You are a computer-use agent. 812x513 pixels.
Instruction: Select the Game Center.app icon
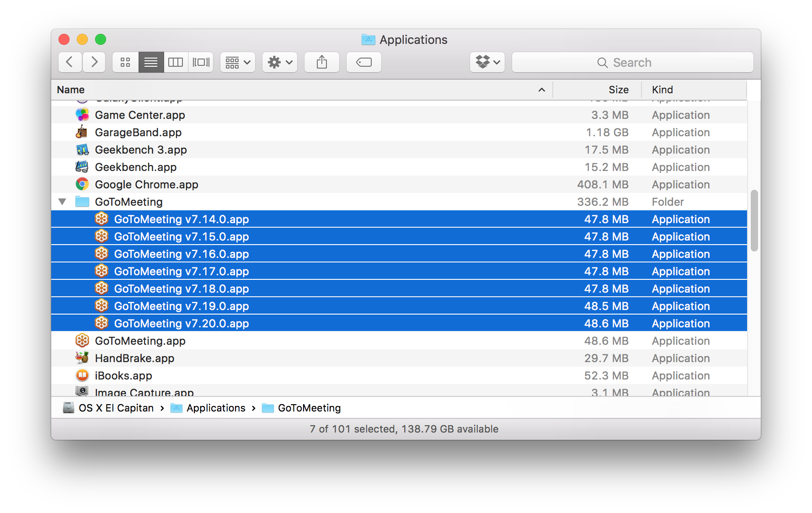point(82,115)
